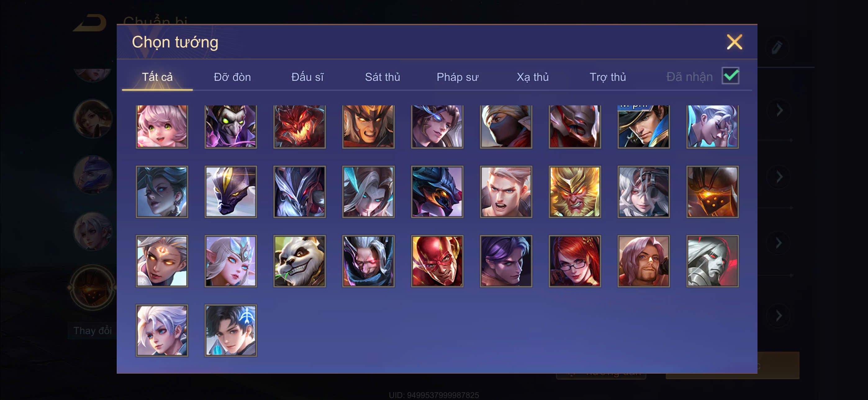Select the dark-haired hero with blue emblem
Screen dimensions: 868x400
[x=230, y=330]
